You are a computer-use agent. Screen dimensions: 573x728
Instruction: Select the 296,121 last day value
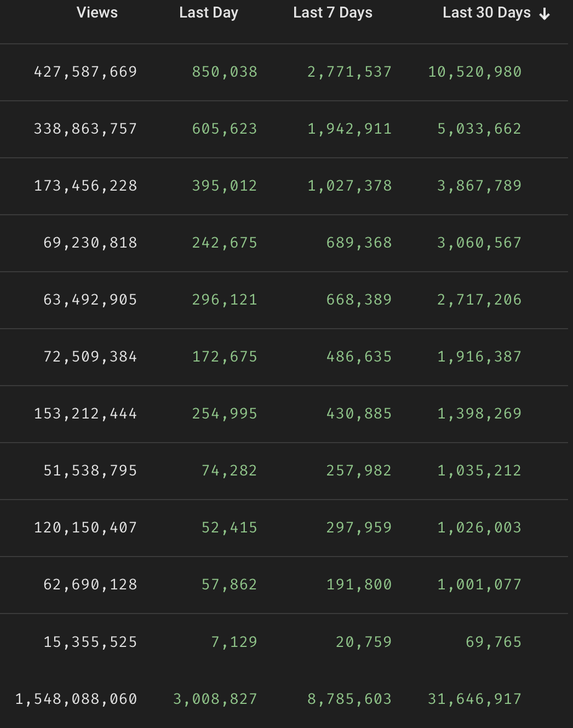coord(225,300)
